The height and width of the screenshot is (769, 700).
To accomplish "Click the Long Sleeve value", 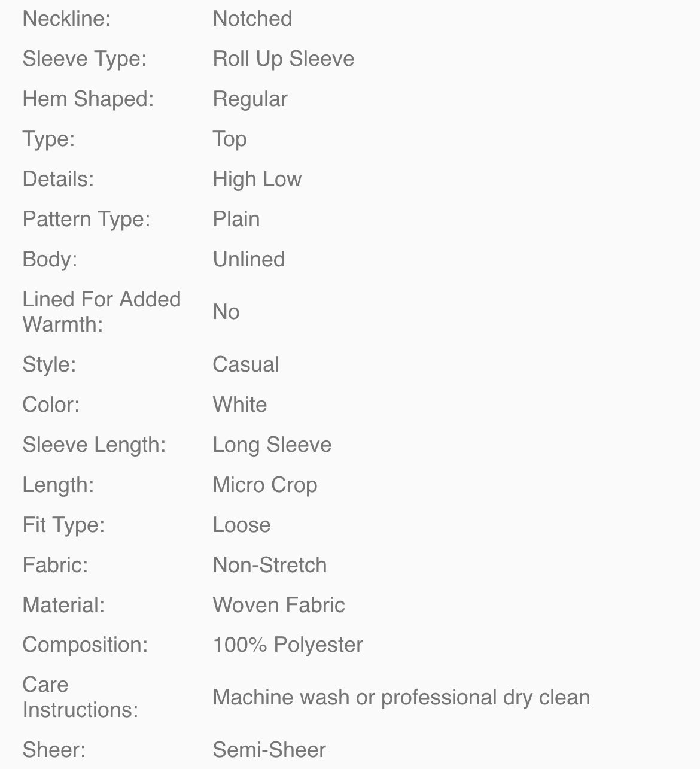I will [x=272, y=445].
